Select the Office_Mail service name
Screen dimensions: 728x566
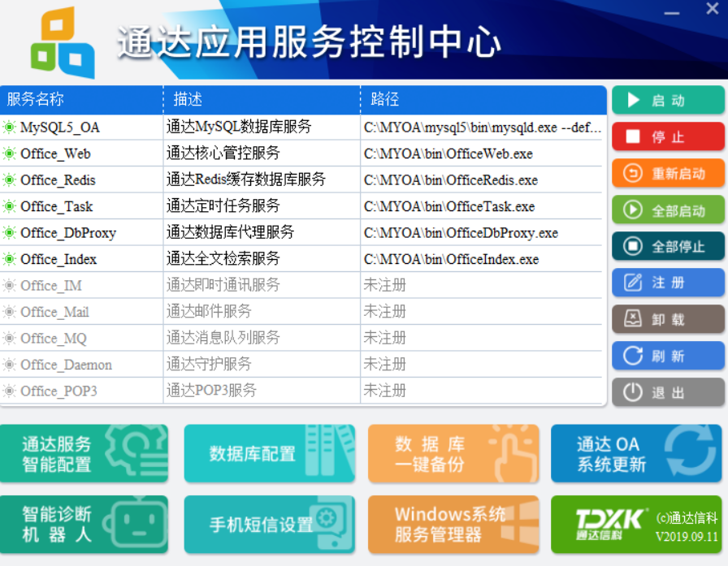[x=54, y=312]
